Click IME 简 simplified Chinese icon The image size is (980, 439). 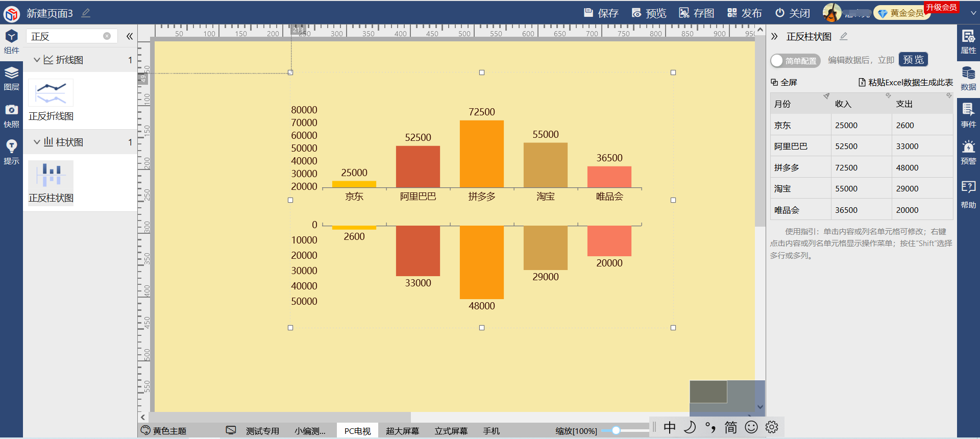731,427
